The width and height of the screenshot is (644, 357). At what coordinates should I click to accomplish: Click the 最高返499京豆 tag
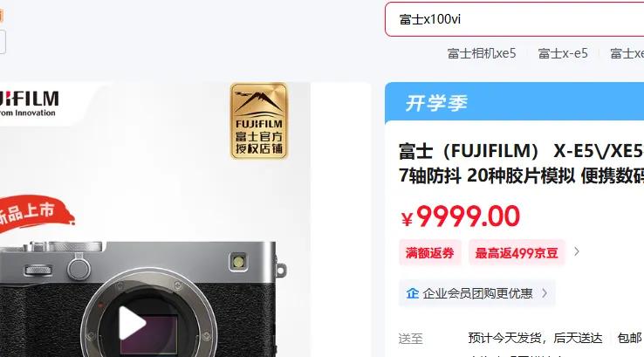coord(517,252)
